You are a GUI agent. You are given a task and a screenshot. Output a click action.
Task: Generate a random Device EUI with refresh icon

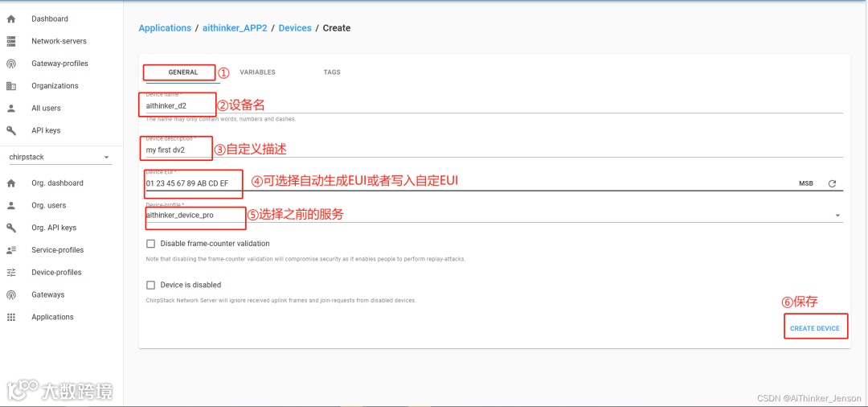[832, 184]
